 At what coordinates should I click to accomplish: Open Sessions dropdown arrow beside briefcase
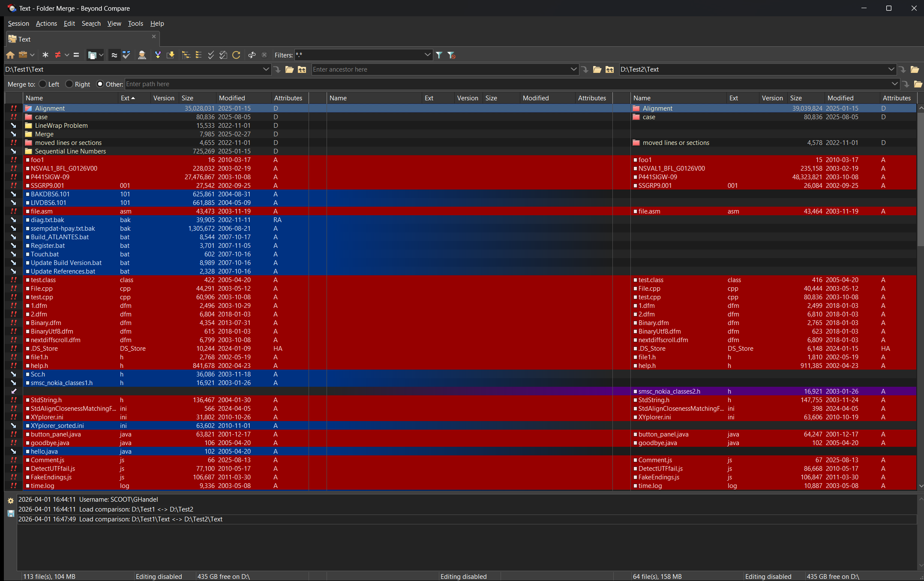[x=32, y=55]
